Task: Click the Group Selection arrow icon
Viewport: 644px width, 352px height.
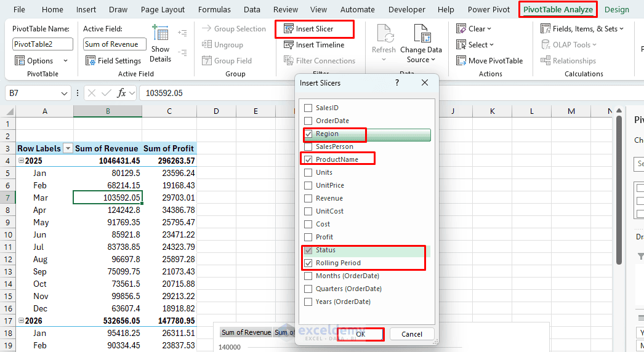Action: [207, 28]
